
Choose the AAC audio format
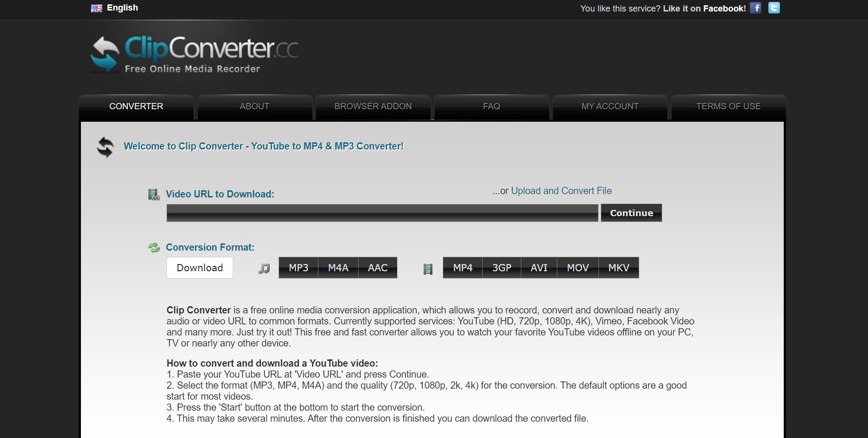(377, 267)
